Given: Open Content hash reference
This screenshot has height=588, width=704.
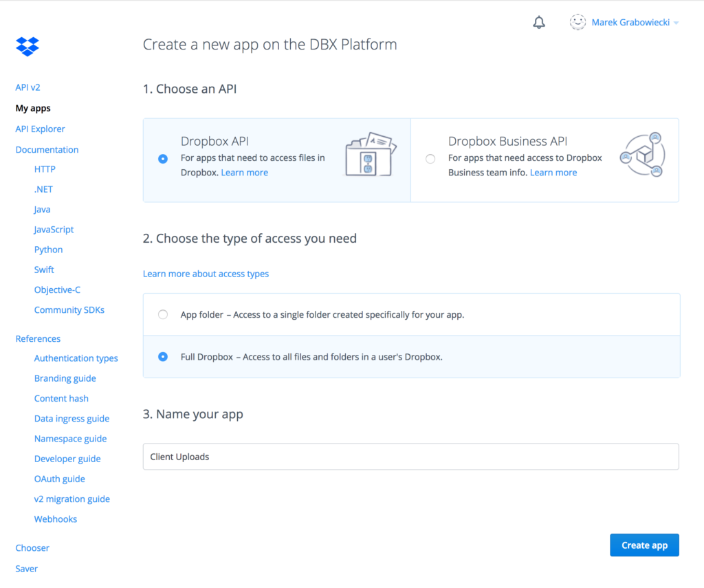Looking at the screenshot, I should tap(61, 398).
